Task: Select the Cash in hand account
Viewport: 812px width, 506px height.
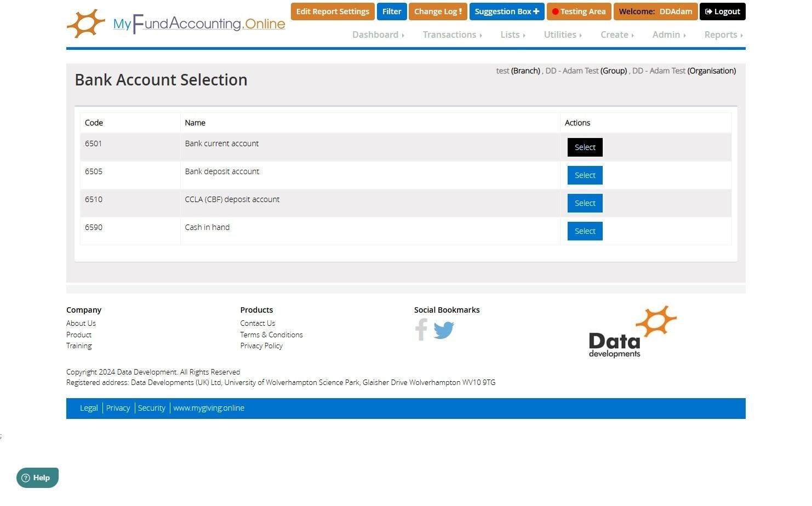Action: click(585, 231)
